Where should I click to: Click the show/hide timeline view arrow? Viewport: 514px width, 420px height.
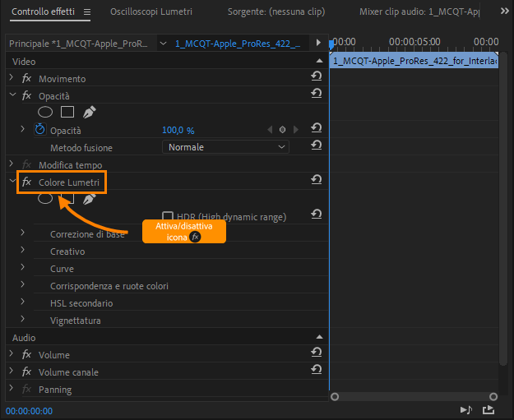point(318,43)
